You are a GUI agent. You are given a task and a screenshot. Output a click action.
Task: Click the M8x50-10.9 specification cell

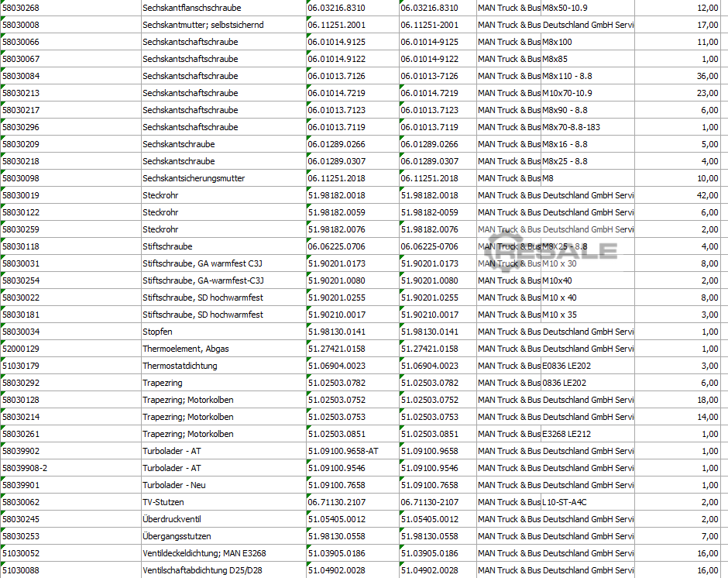click(x=587, y=8)
